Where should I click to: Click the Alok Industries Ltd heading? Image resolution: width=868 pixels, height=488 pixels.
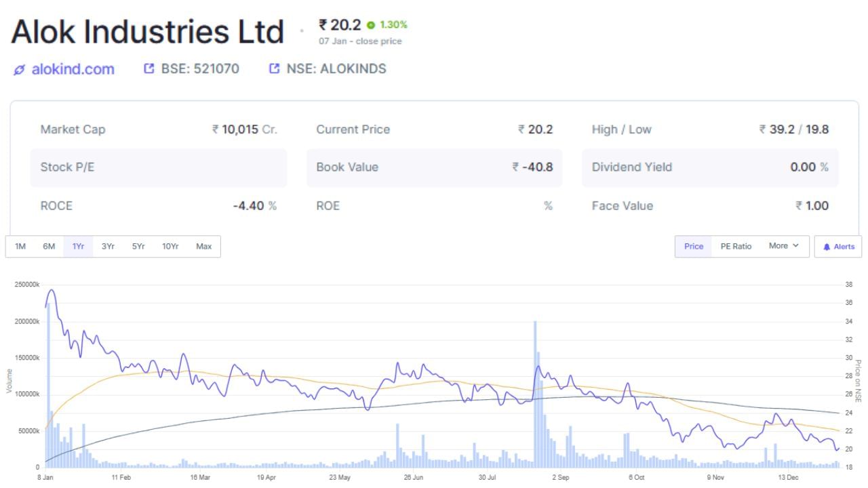[147, 32]
